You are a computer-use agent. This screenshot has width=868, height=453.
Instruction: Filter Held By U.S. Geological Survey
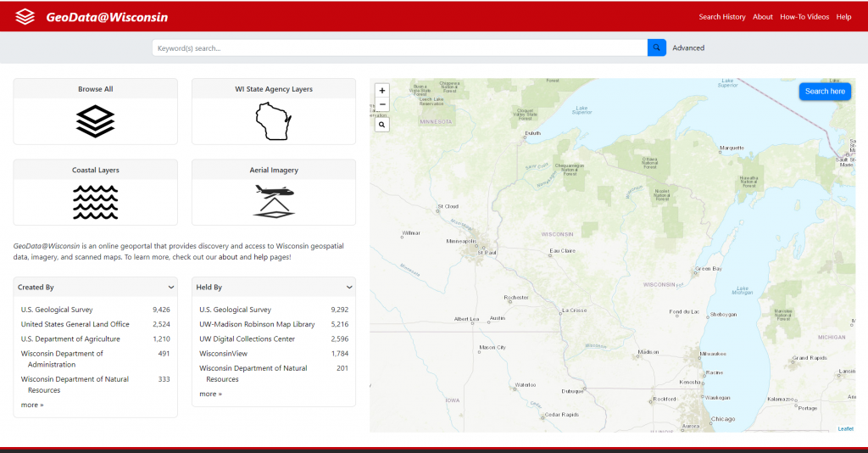tap(236, 310)
